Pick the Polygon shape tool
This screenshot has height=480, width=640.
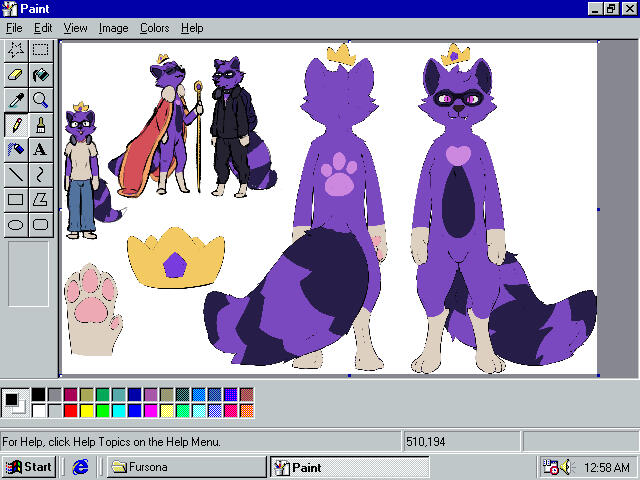(40, 199)
